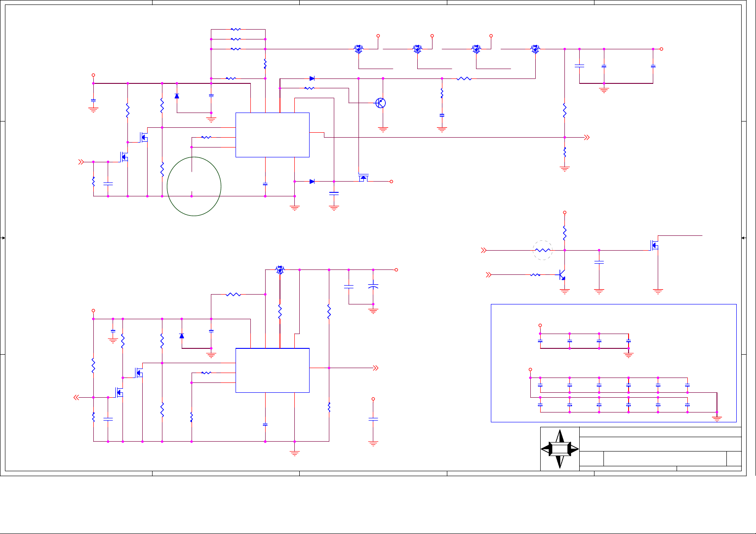Click off-page connector feeding lower-right transistor base

(489, 275)
